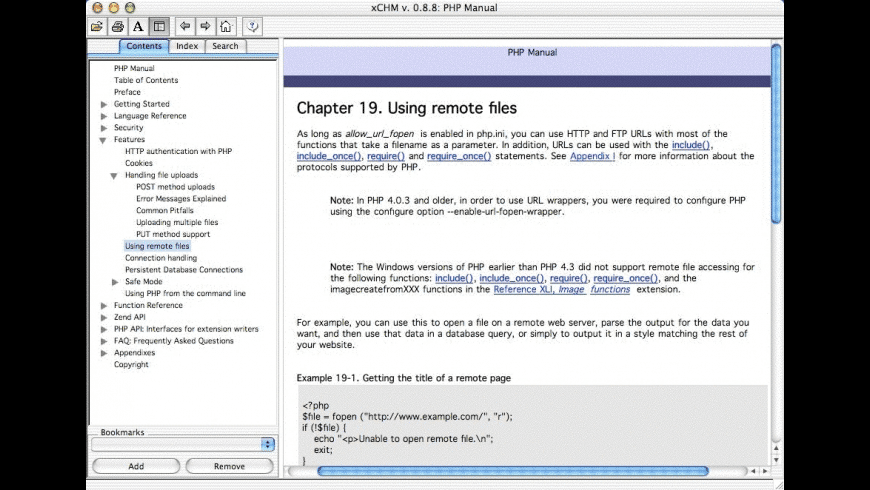Expand the Appendixes node
Image resolution: width=870 pixels, height=490 pixels.
point(104,353)
